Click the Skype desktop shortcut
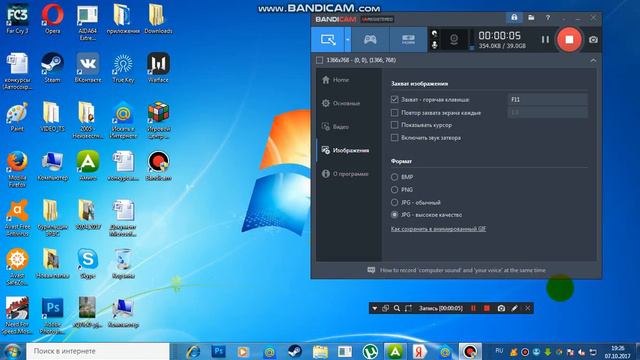Screen dimensions: 640x360 tap(88, 263)
